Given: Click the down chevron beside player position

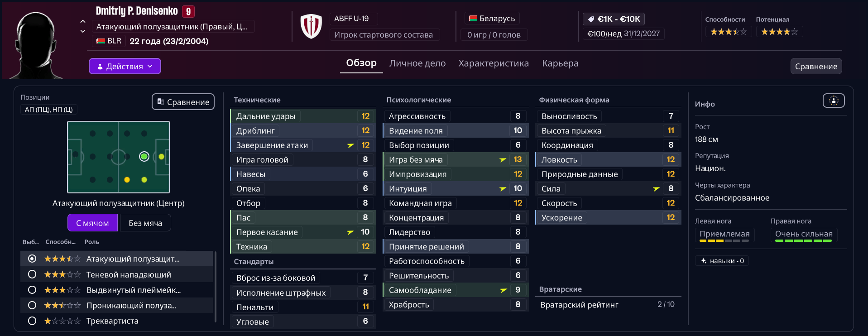Looking at the screenshot, I should (x=83, y=31).
